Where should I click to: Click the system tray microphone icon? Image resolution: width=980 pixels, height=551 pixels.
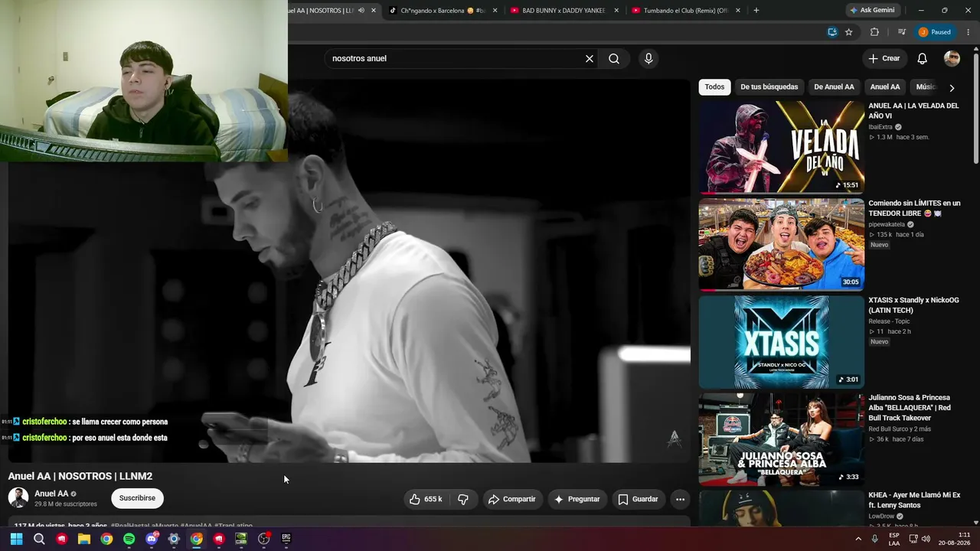click(875, 538)
